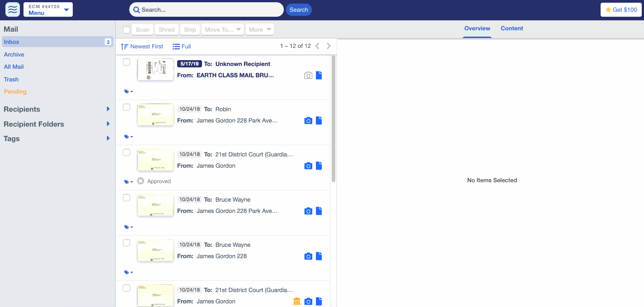The width and height of the screenshot is (644, 307).
Task: Open the Inbox folder
Action: tap(57, 42)
